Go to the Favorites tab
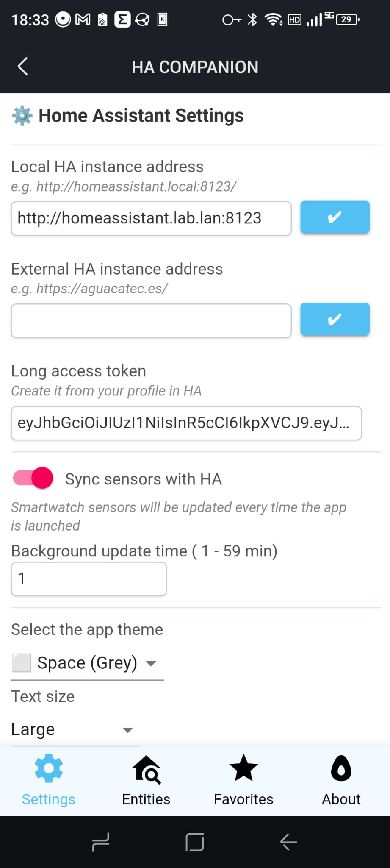This screenshot has width=390, height=868. pos(243,780)
